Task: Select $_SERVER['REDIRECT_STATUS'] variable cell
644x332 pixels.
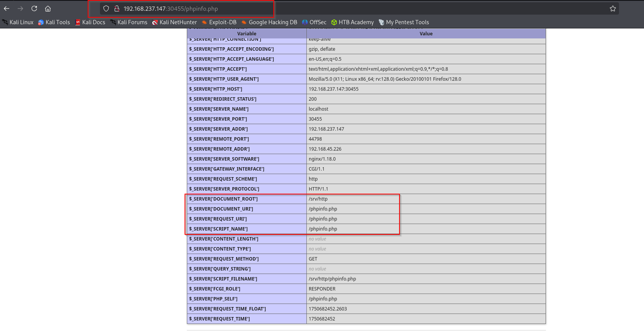Action: pyautogui.click(x=247, y=99)
